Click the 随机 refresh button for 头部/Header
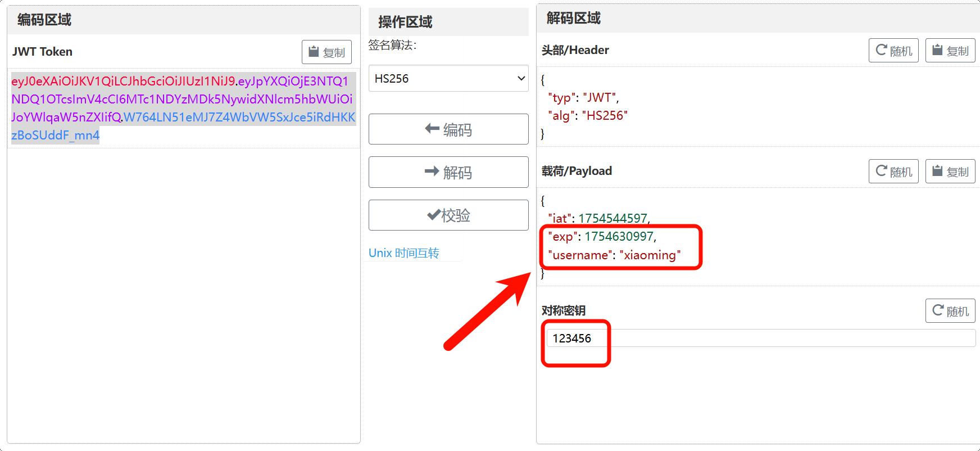 click(893, 51)
